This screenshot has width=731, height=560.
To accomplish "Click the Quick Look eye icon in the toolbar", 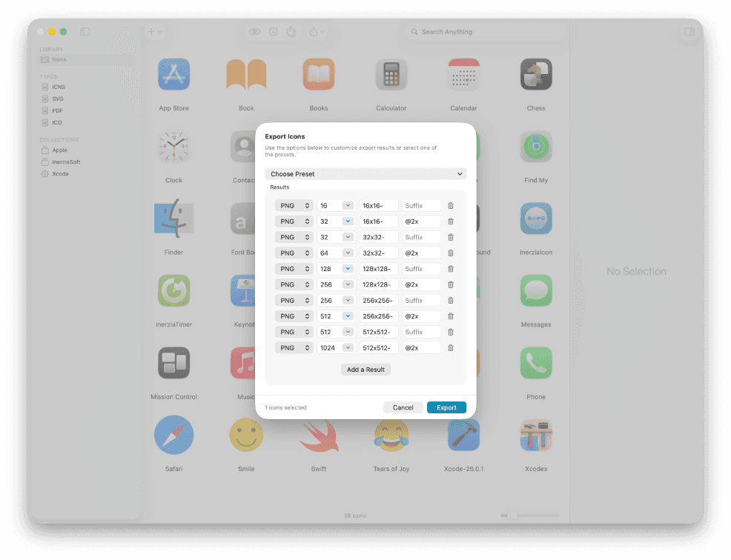I will coord(254,31).
